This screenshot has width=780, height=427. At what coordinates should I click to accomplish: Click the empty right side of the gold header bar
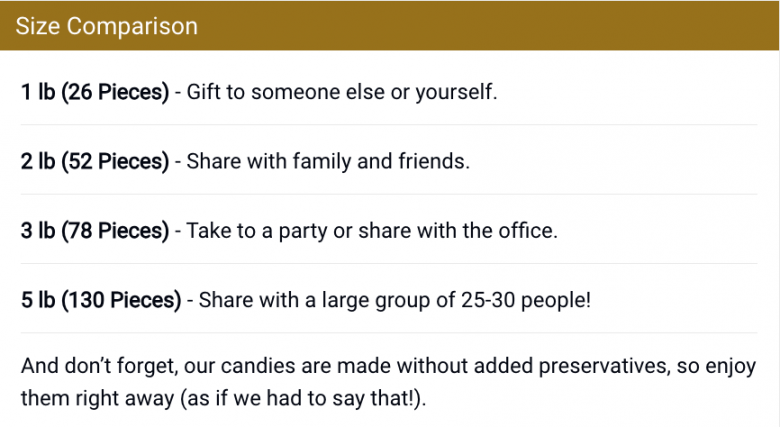click(x=600, y=26)
